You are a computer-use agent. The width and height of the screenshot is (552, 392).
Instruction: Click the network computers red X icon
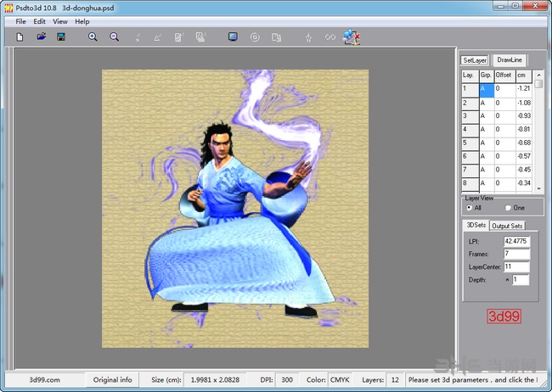click(352, 36)
